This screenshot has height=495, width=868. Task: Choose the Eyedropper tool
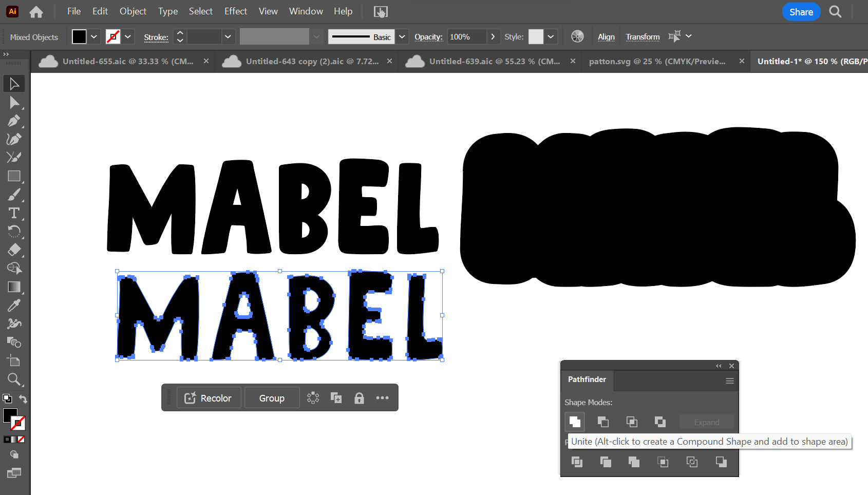point(14,306)
